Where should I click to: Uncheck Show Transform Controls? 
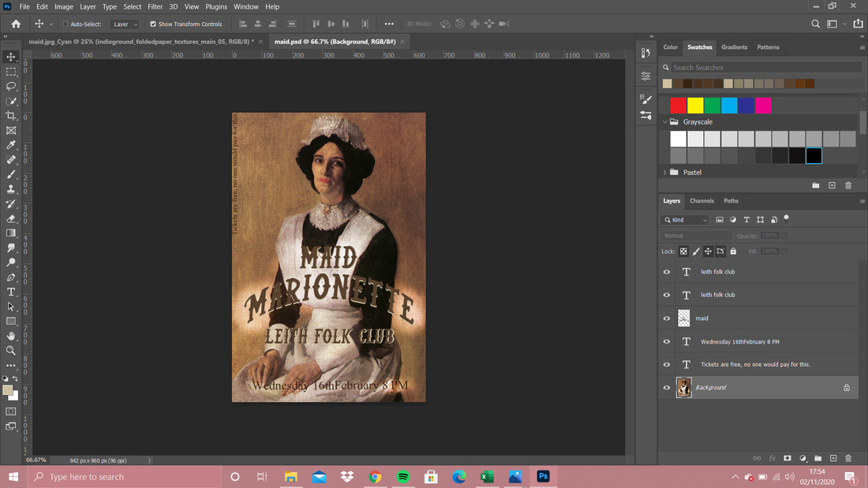(x=153, y=24)
